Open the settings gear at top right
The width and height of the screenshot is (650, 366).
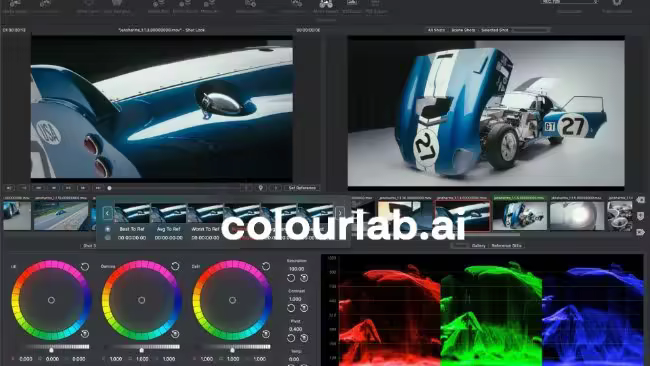(x=617, y=3)
